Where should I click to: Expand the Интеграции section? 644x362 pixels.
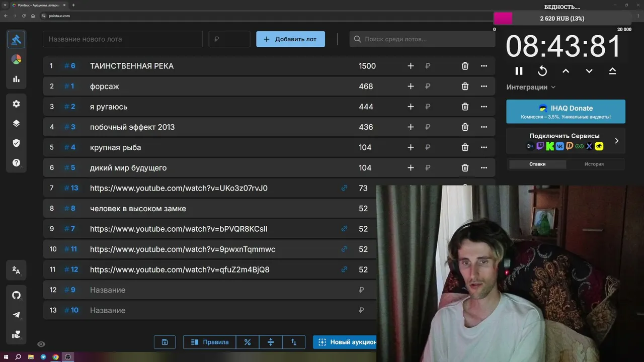(531, 87)
